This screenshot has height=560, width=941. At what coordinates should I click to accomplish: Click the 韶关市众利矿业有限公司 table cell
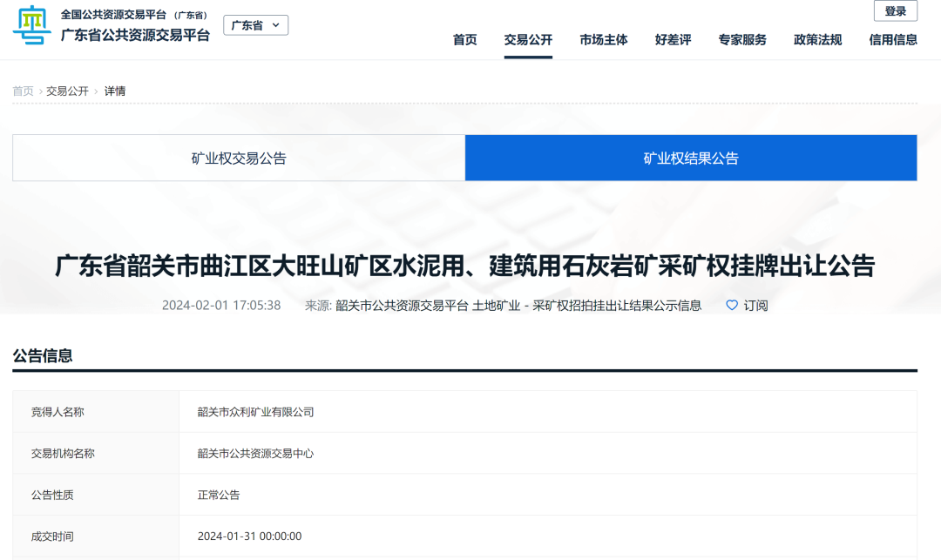[x=255, y=412]
